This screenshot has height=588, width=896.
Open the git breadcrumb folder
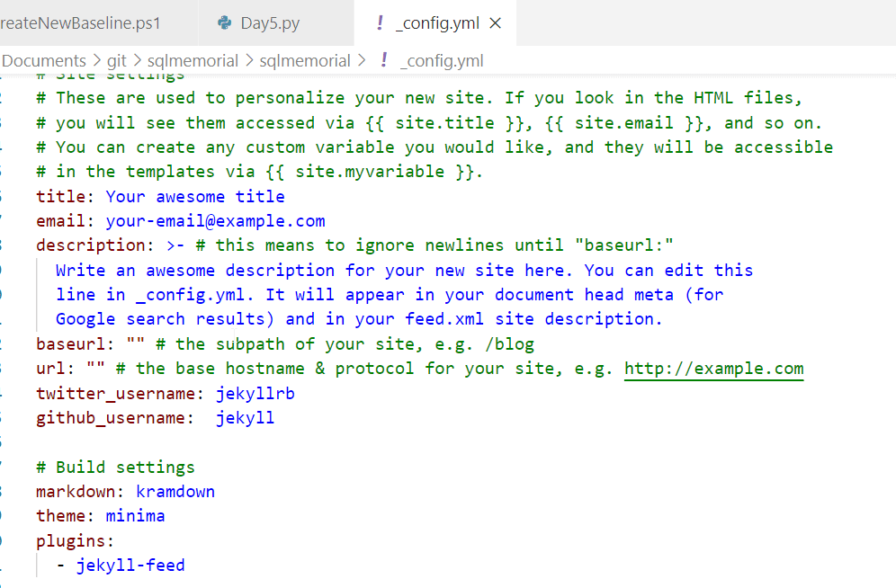(x=117, y=60)
